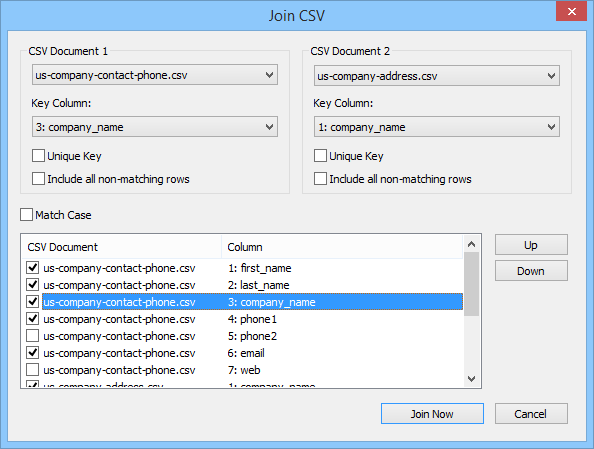Check Include all non-matching rows for Document 2
The image size is (594, 449).
[320, 178]
